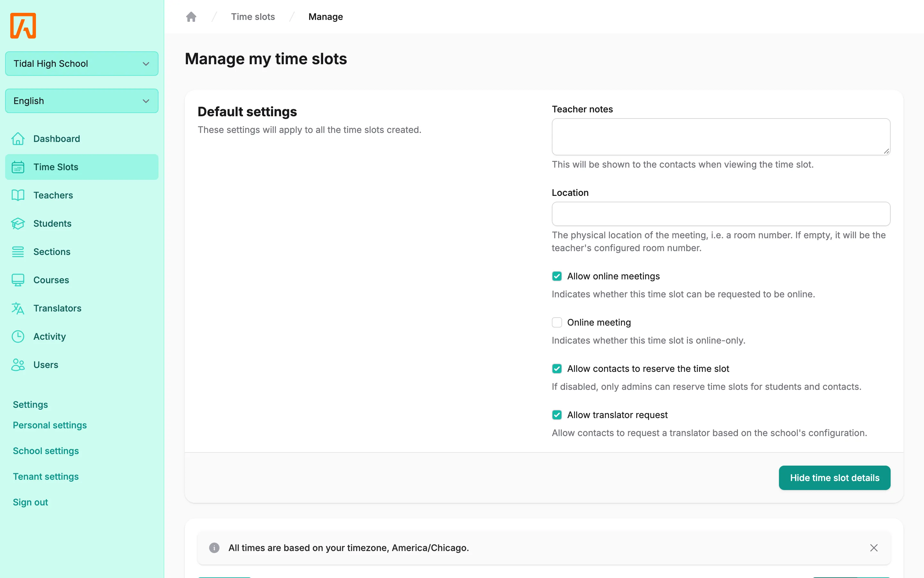Click the info icon in timezone notice

214,548
